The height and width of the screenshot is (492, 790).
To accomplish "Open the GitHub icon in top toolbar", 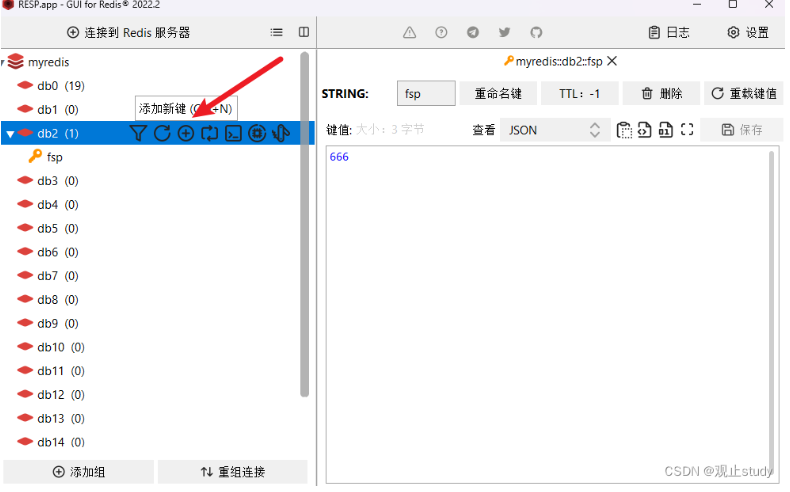I will click(x=536, y=33).
